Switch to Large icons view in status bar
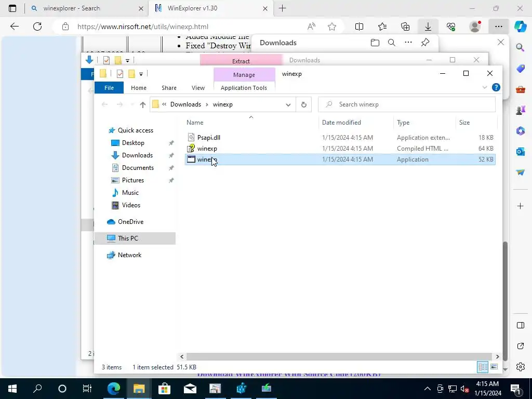The height and width of the screenshot is (399, 532). coord(494,367)
